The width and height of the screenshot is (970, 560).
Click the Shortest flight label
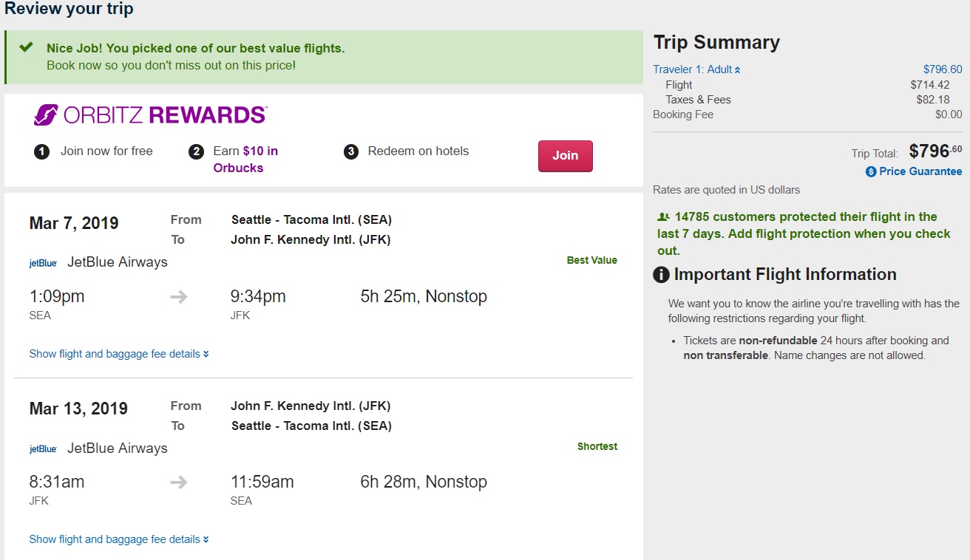point(597,446)
